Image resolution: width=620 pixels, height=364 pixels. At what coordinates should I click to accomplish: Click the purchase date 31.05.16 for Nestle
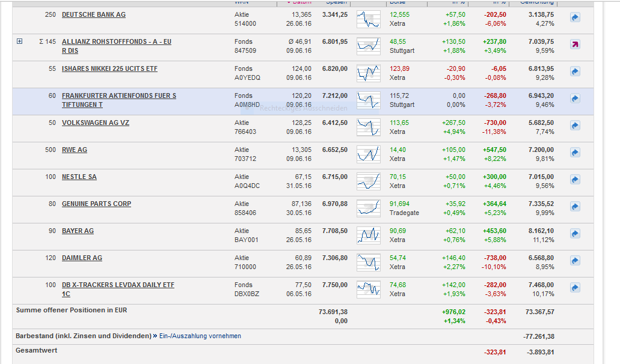[299, 186]
